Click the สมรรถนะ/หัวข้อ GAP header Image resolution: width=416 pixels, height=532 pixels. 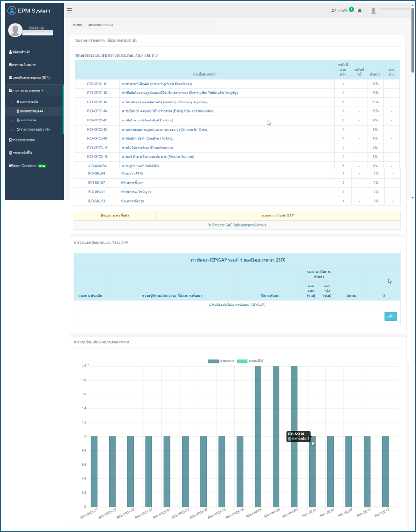click(x=278, y=215)
